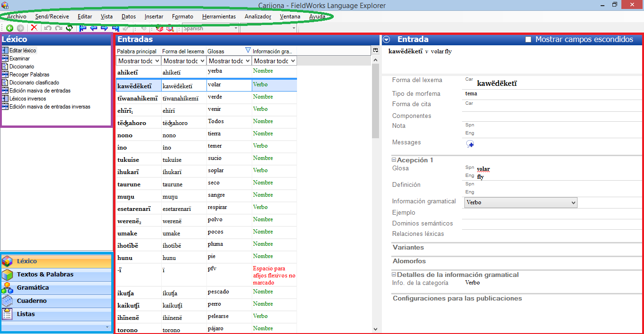Viewport: 644px width, 334px height.
Task: Open the Verbo grammatical info combo box
Action: (520, 202)
